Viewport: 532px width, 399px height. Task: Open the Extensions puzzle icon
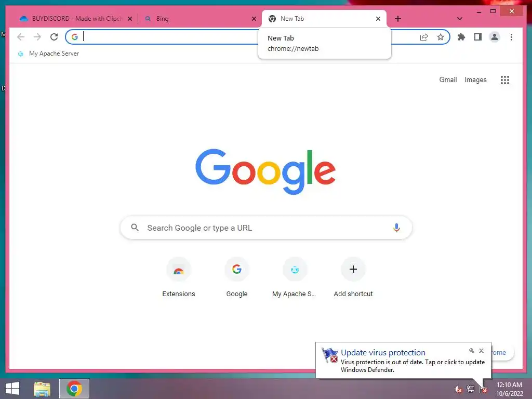(x=461, y=37)
